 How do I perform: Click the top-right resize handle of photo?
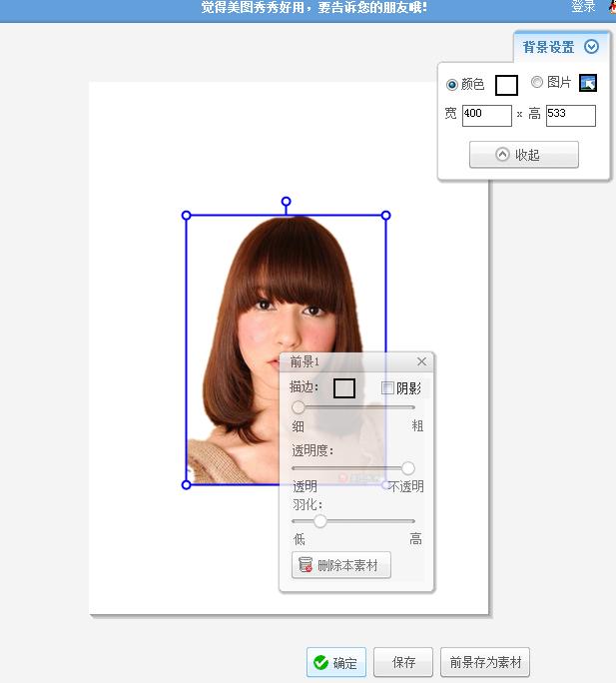[386, 216]
